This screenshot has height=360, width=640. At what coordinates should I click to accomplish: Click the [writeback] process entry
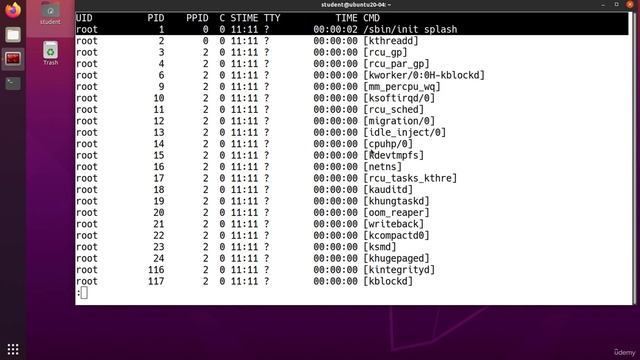(393, 224)
